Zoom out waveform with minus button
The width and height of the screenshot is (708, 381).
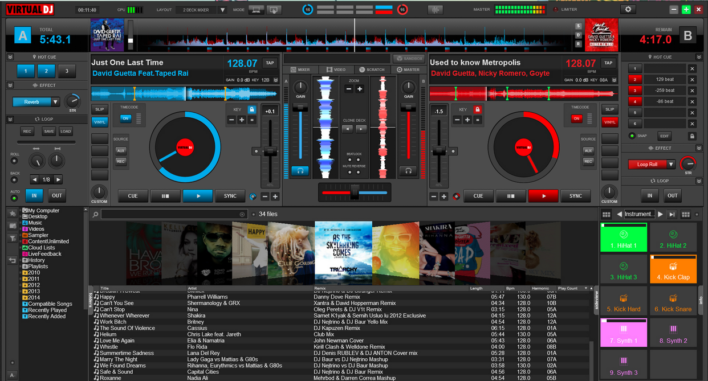click(x=349, y=89)
